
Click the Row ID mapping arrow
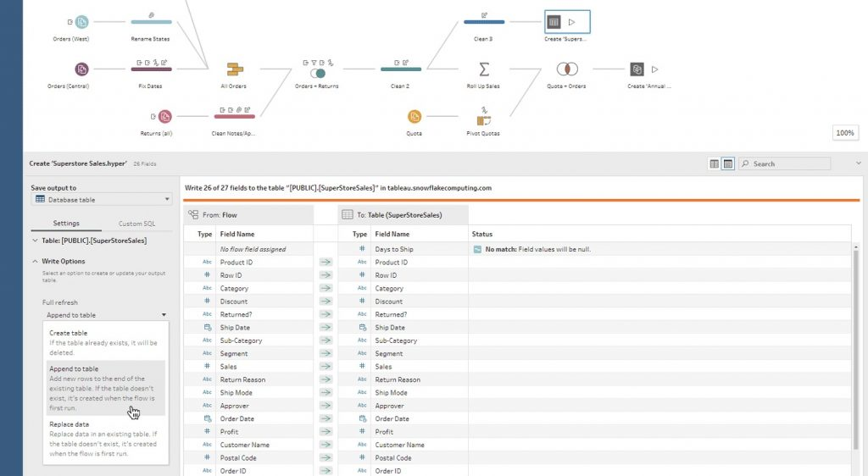[x=325, y=275]
